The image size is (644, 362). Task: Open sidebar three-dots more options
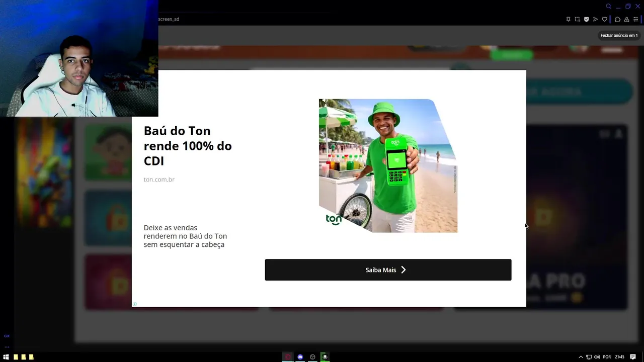pyautogui.click(x=7, y=346)
